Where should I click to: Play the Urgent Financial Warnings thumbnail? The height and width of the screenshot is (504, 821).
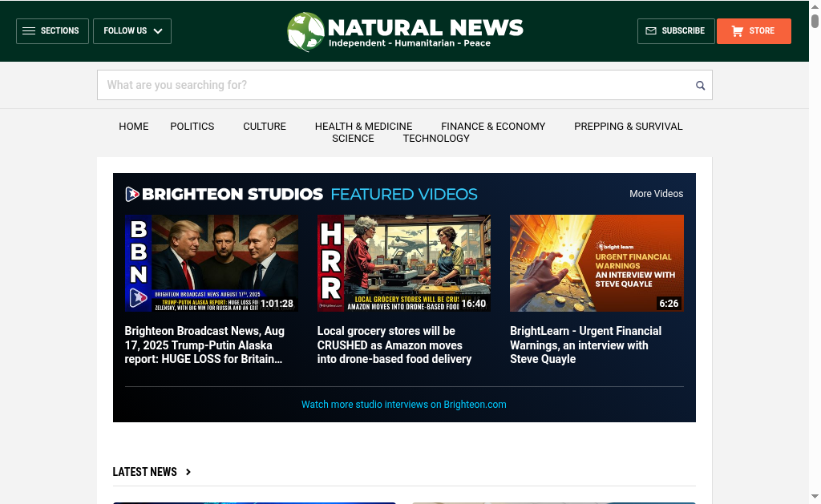(x=597, y=263)
